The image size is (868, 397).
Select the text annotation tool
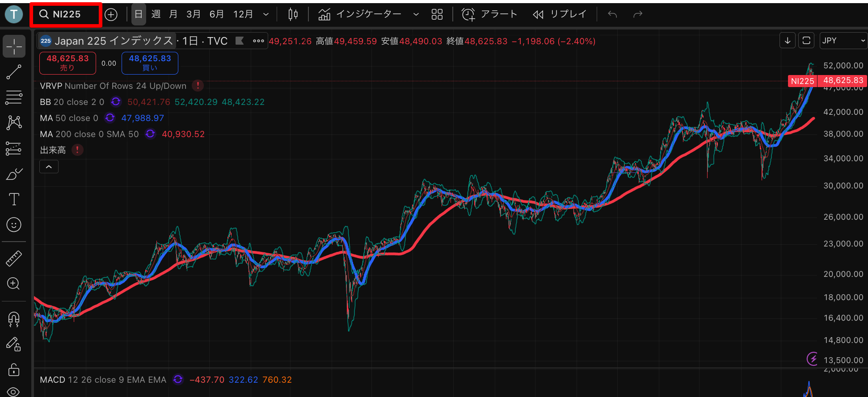click(x=14, y=199)
